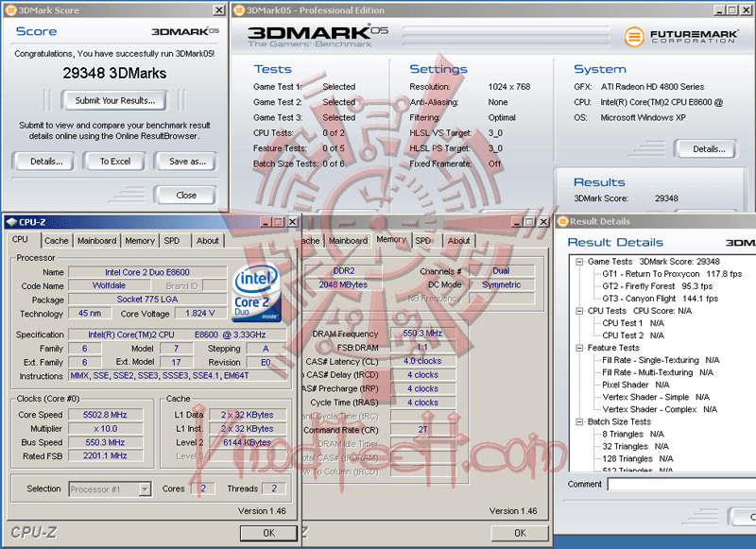Click the Code Name value Wolfdale

[109, 285]
